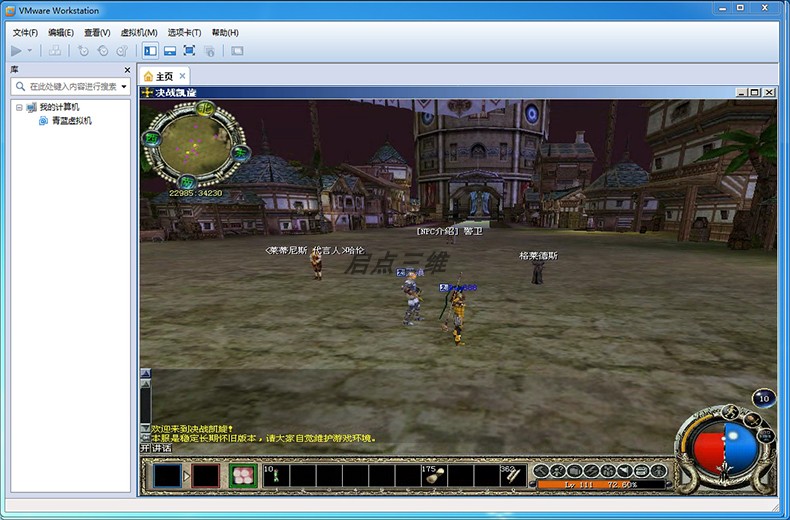Click the minimap east 东 button
The width and height of the screenshot is (790, 520).
(x=240, y=153)
